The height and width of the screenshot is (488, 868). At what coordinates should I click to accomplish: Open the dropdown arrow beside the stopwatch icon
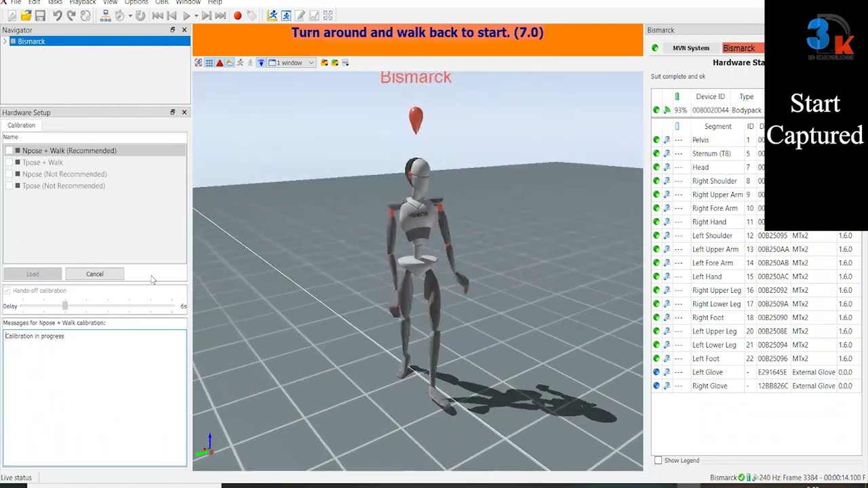pyautogui.click(x=130, y=16)
